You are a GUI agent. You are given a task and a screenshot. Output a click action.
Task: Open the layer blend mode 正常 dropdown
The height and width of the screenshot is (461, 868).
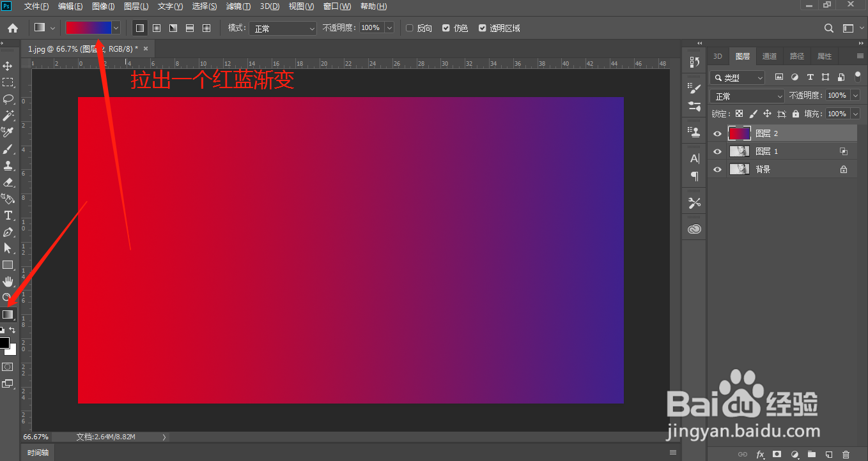click(x=747, y=96)
